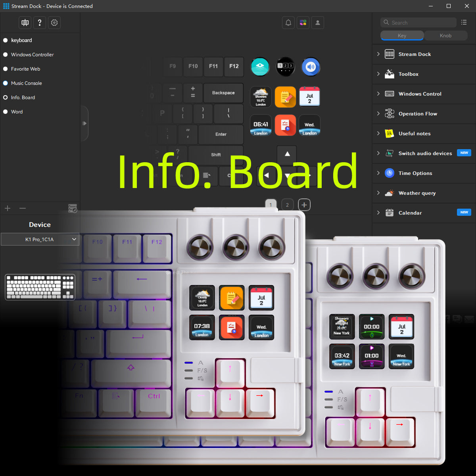Click the minus button below the profile list
Viewport: 476px width, 476px height.
(23, 208)
